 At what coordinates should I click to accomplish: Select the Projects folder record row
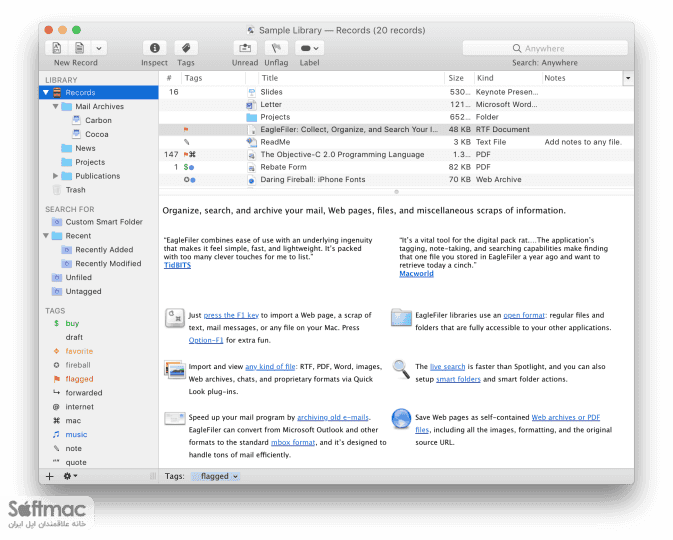pyautogui.click(x=396, y=117)
